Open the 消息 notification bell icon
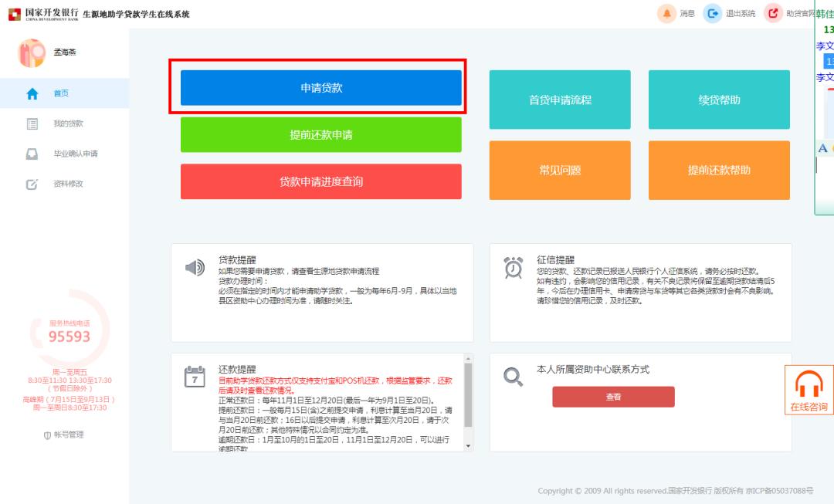Screen dimensions: 834x504 [x=666, y=13]
